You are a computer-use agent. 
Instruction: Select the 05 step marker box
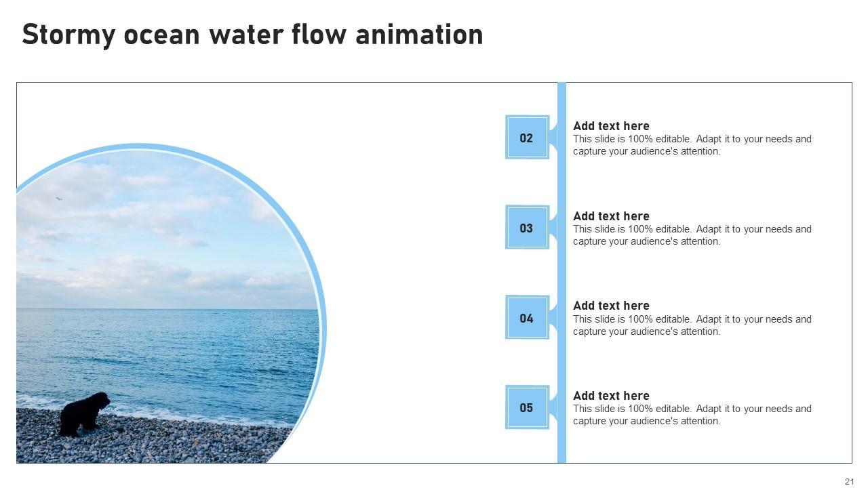527,407
